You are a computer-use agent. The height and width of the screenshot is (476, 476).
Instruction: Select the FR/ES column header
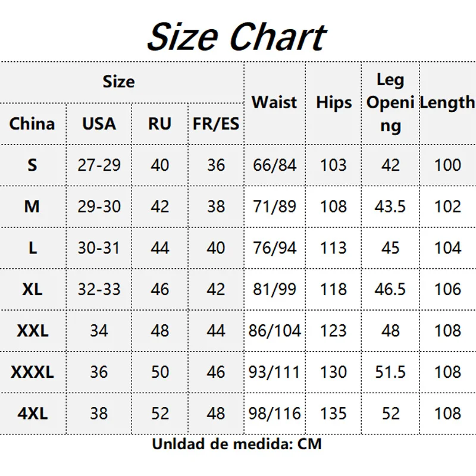pyautogui.click(x=216, y=124)
